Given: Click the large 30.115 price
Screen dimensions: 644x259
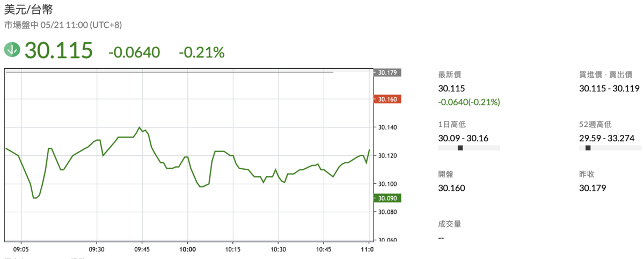Looking at the screenshot, I should [58, 51].
